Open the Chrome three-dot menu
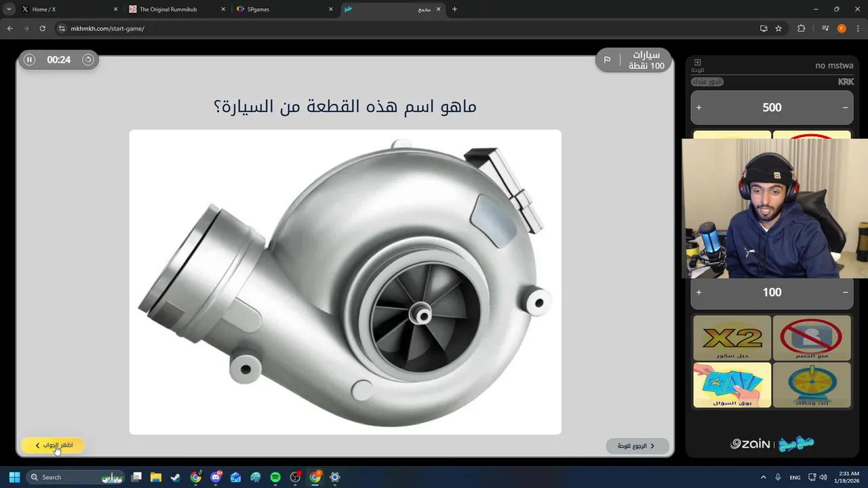 tap(858, 28)
